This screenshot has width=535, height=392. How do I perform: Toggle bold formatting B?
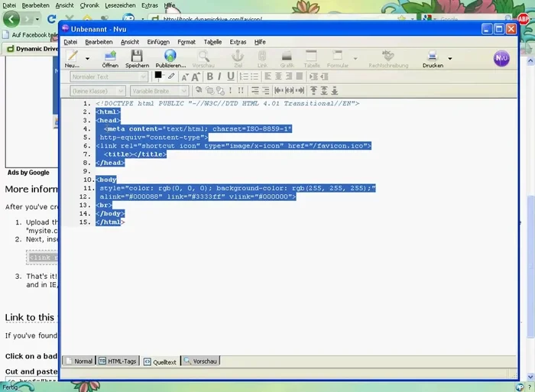(x=210, y=76)
